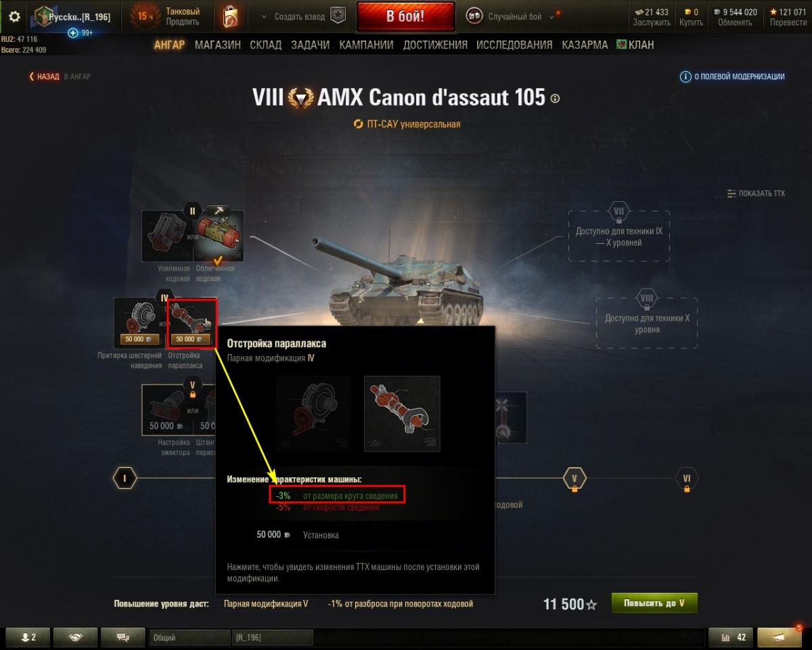
Task: Select level I marker on progression line
Action: [125, 479]
